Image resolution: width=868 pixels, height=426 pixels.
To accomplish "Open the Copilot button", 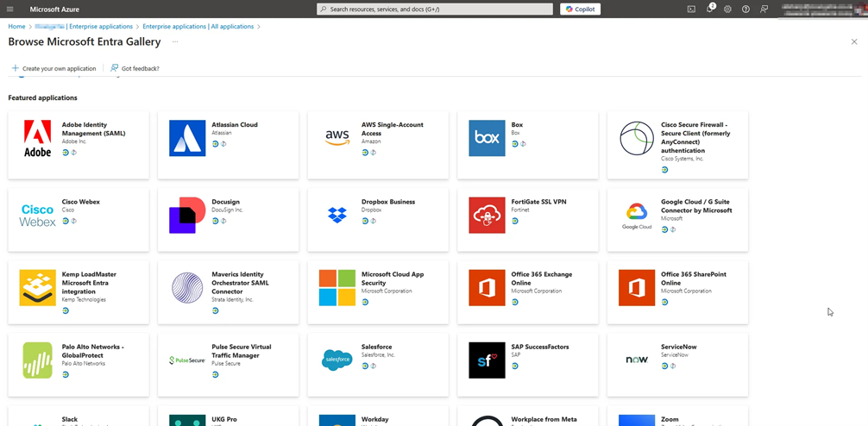I will pyautogui.click(x=581, y=9).
